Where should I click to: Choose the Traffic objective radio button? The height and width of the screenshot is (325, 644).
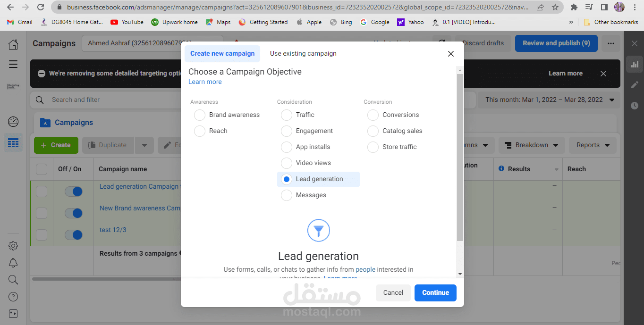(287, 115)
